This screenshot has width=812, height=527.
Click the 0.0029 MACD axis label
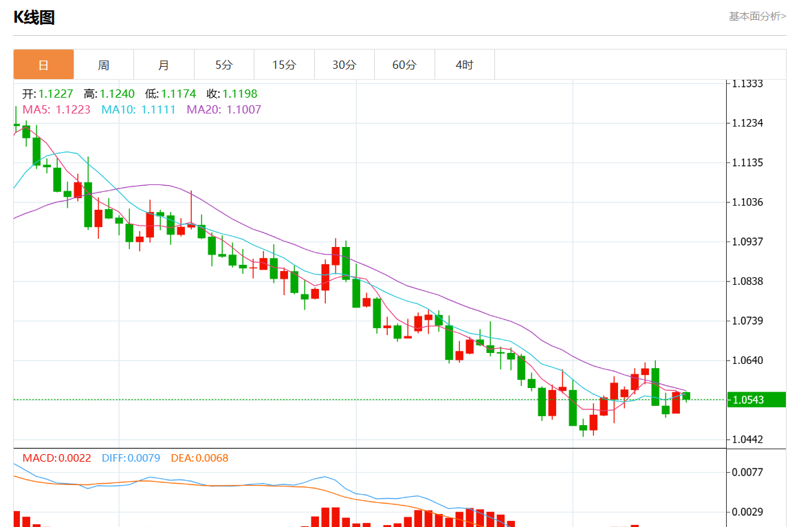(747, 512)
